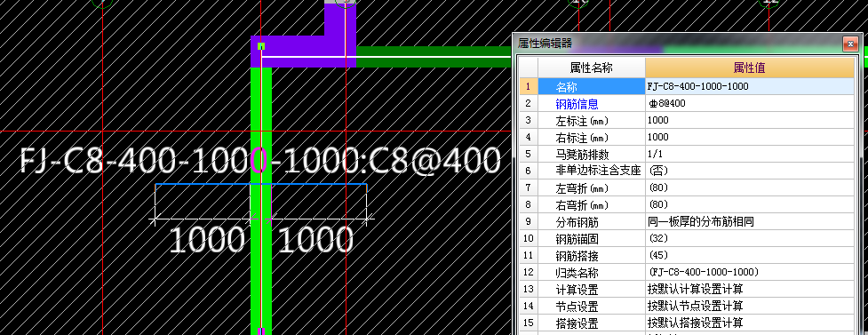Image resolution: width=868 pixels, height=335 pixels.
Task: Edit name value FJ-C8-400-1000-1000
Action: pos(750,86)
